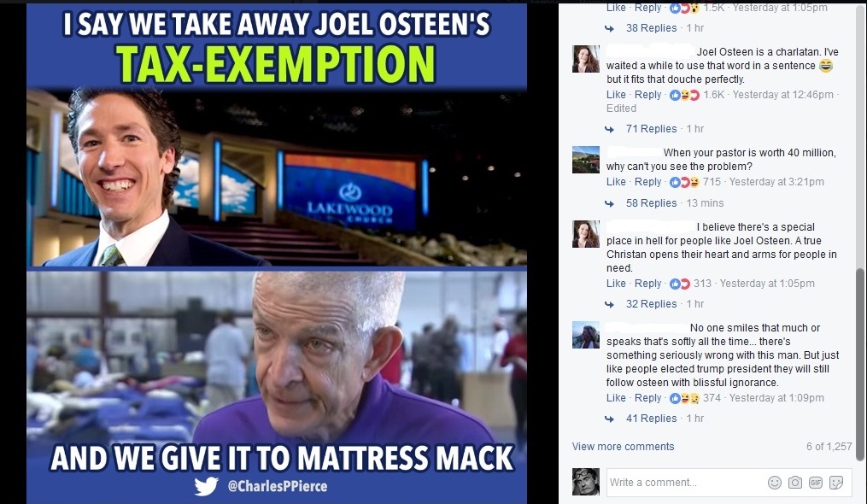Expand the 32 Replies thread
Viewport: 867px width, 504px height.
651,304
